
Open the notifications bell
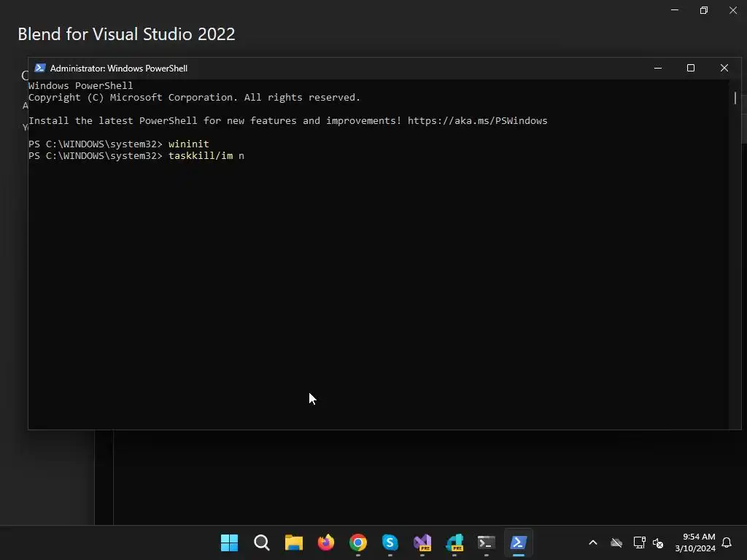tap(727, 542)
